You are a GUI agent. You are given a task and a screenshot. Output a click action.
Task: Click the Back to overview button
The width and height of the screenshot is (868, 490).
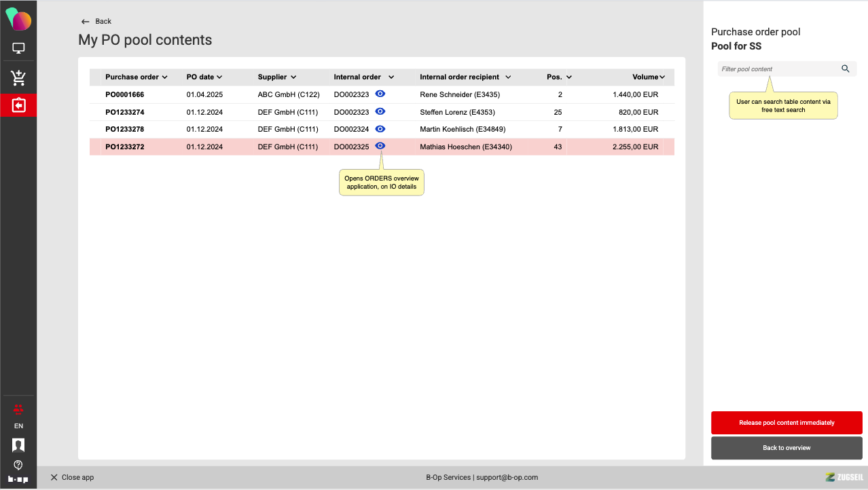pyautogui.click(x=786, y=448)
